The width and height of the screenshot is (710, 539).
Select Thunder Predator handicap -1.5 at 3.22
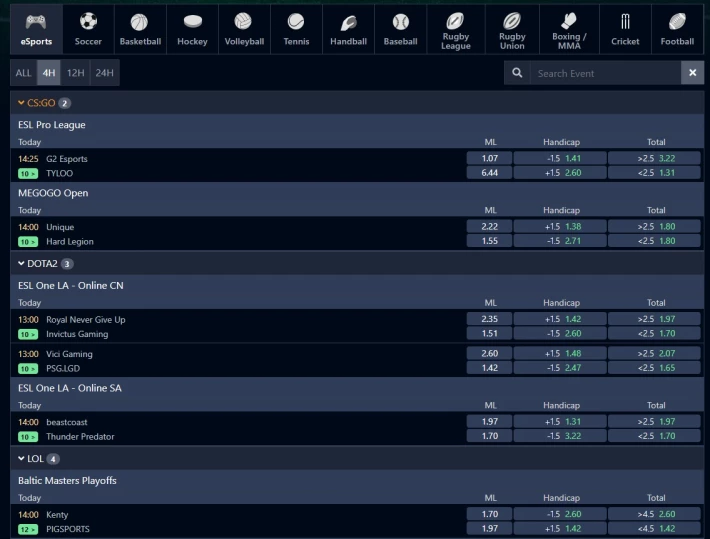[560, 436]
